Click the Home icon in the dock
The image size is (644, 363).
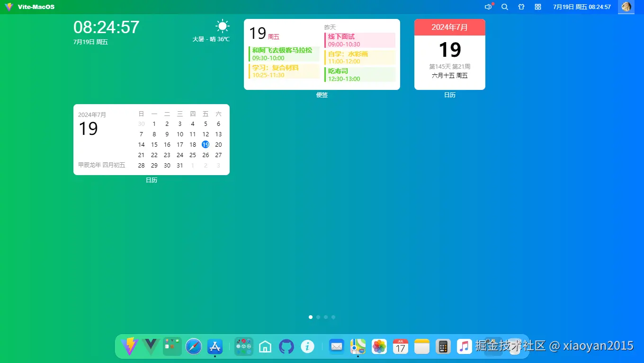[265, 346]
